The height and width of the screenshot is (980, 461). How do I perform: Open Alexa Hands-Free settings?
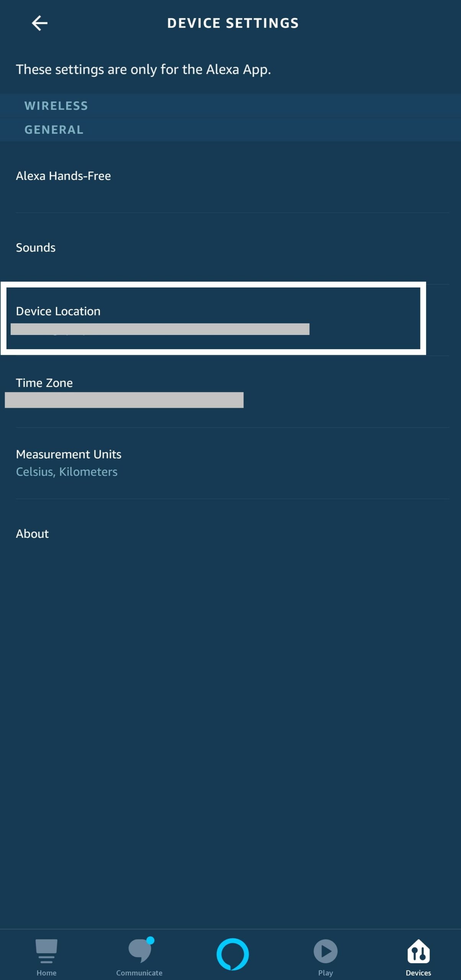[x=63, y=176]
